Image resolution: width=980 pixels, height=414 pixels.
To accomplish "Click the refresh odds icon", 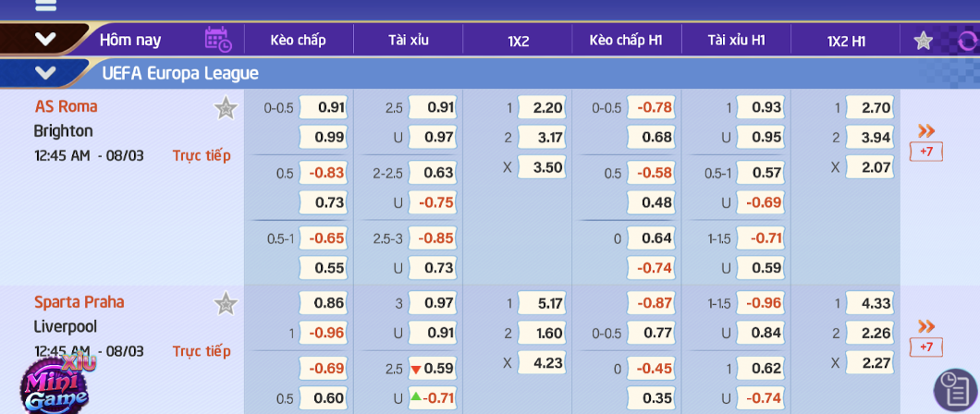I will point(968,42).
